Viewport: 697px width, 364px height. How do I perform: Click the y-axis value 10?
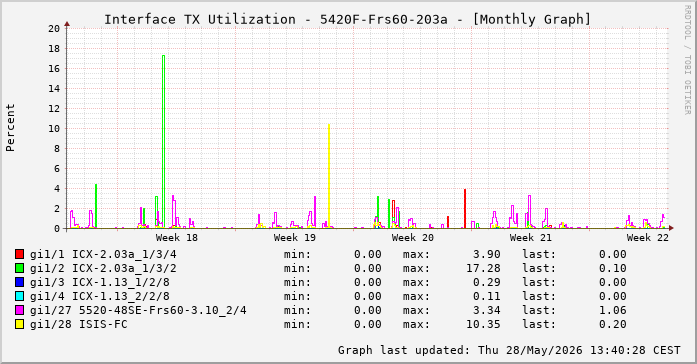tap(54, 129)
